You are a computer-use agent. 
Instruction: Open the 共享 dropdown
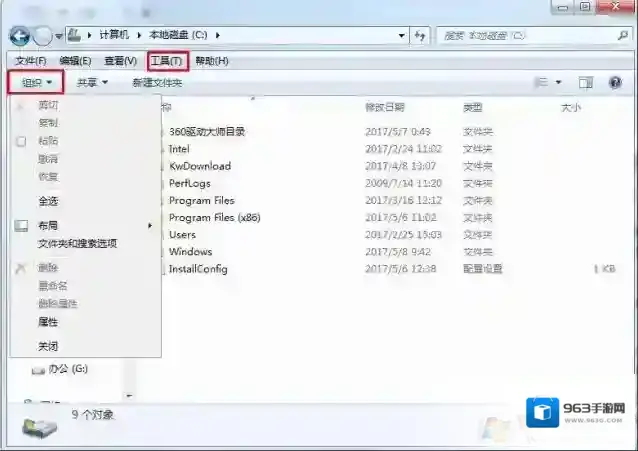point(92,83)
